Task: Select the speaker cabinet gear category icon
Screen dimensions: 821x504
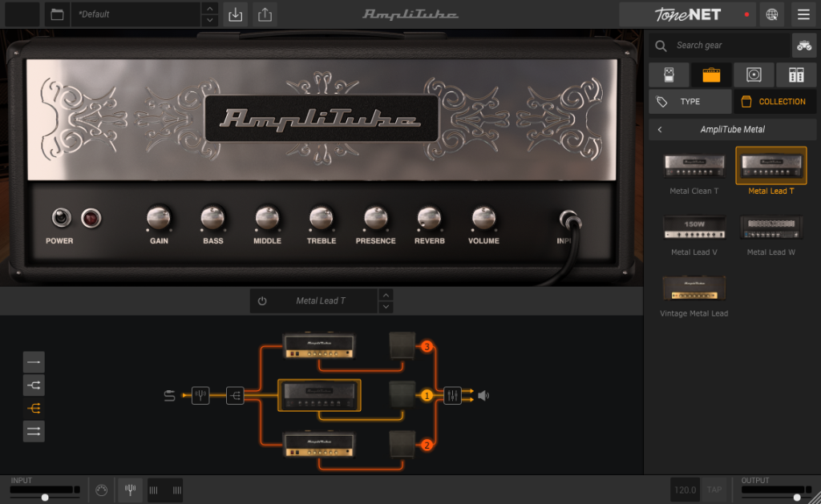Action: pos(754,75)
